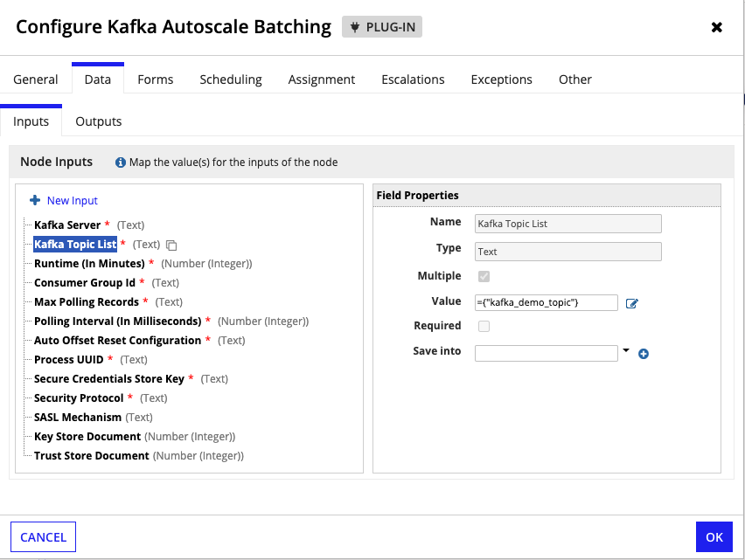This screenshot has width=745, height=560.
Task: Click the plug icon in PLUG-IN badge
Action: pos(355,27)
